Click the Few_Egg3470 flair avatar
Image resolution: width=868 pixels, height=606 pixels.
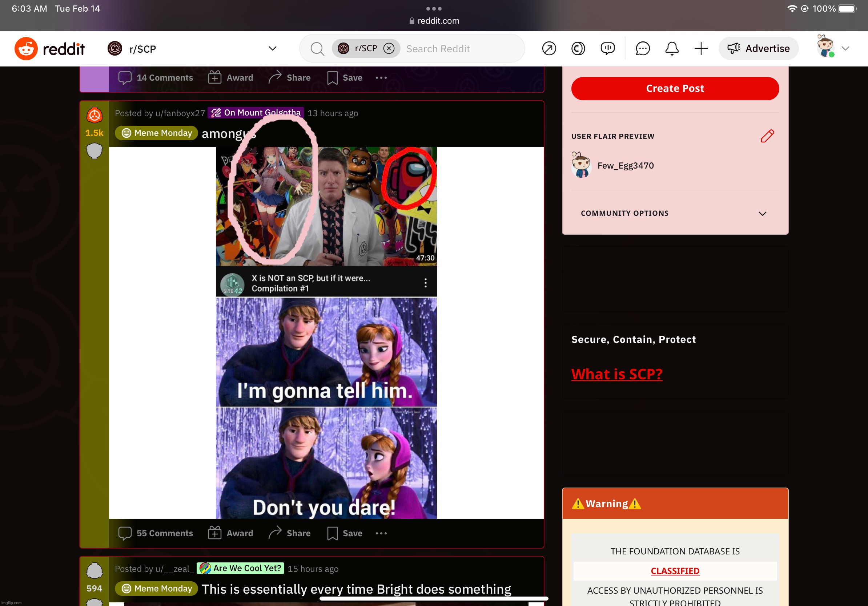(581, 165)
